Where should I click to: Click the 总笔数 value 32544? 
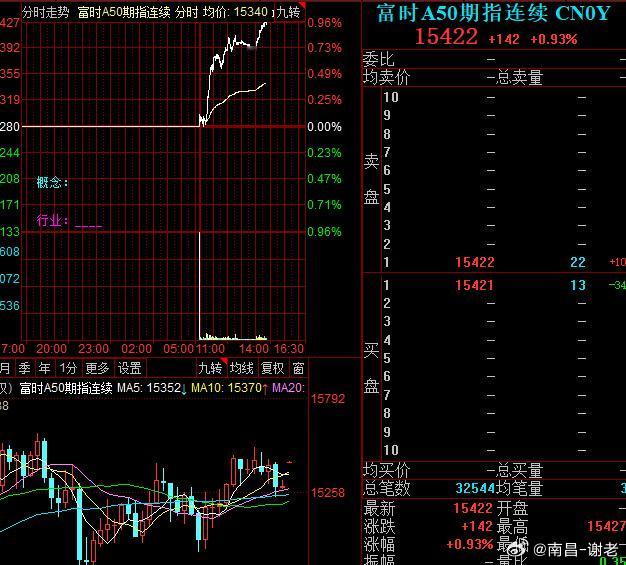[475, 488]
